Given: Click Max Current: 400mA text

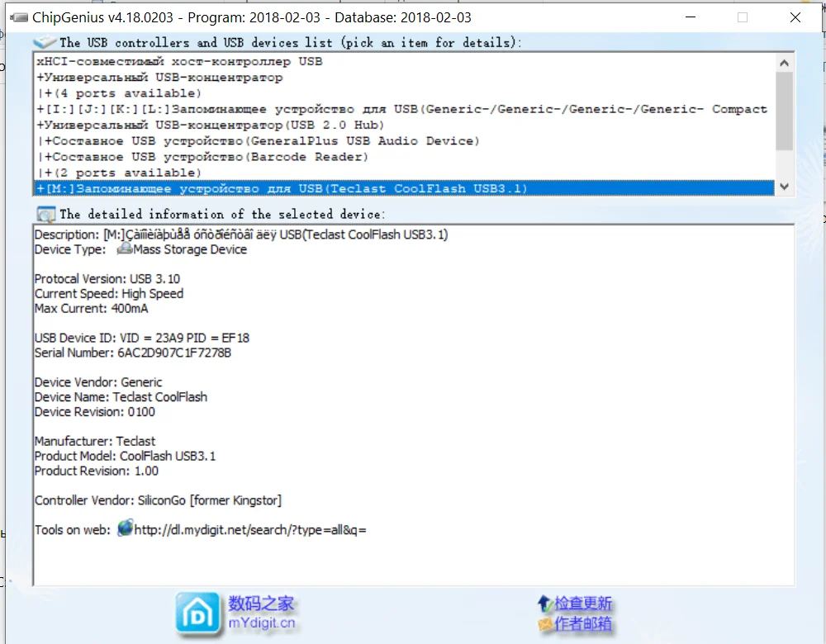Looking at the screenshot, I should [x=91, y=308].
